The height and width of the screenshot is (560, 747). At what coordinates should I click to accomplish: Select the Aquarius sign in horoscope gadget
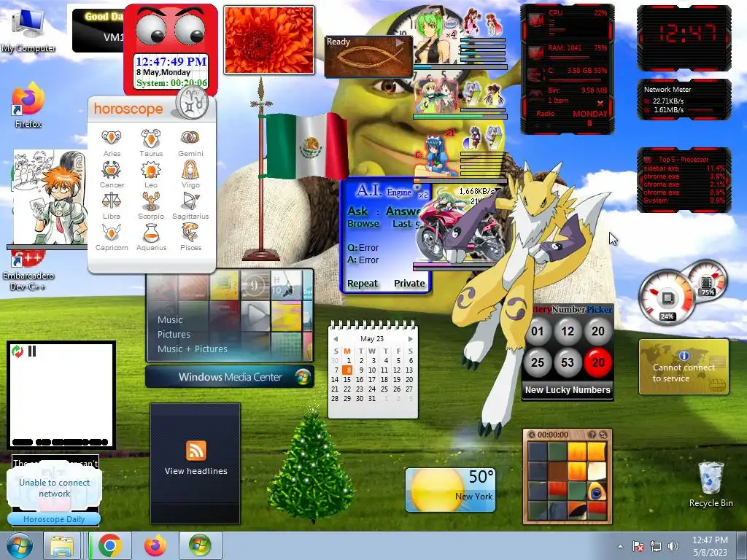pyautogui.click(x=151, y=237)
